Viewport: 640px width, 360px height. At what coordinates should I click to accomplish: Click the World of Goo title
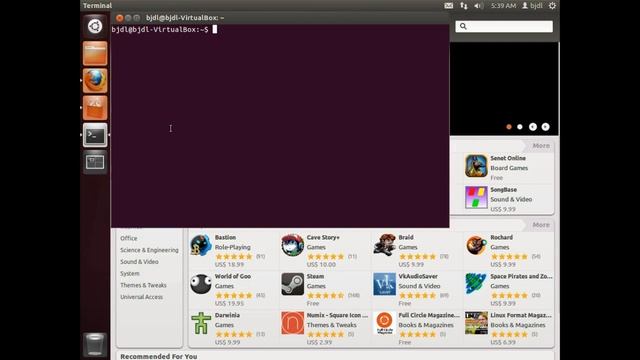(x=233, y=276)
